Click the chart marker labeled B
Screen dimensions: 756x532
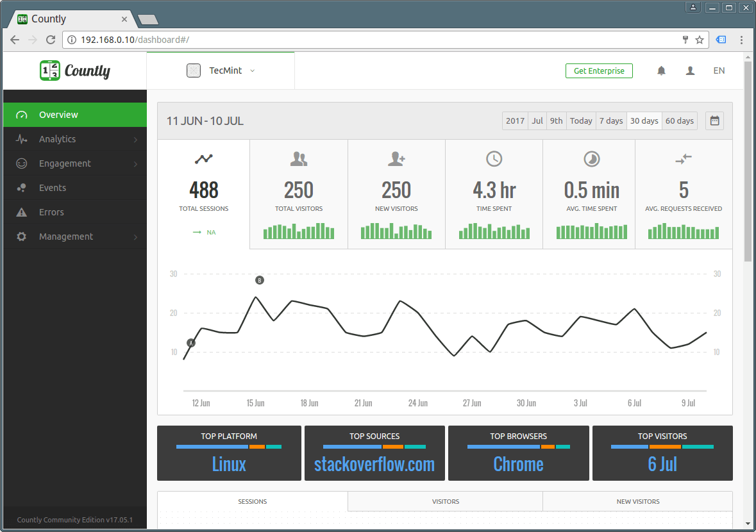[260, 280]
